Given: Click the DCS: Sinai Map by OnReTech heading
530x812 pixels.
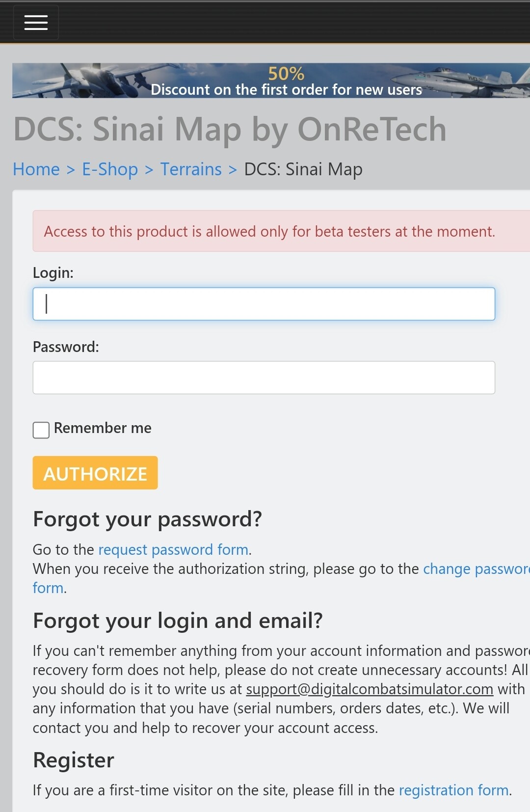Looking at the screenshot, I should 230,130.
